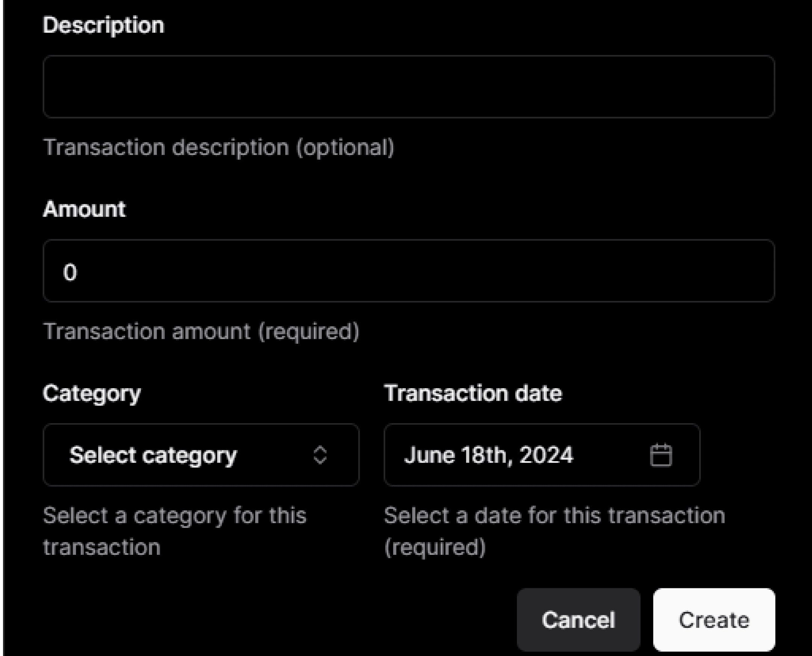Click 'Transaction amount (required)' helper text
Image resolution: width=812 pixels, height=656 pixels.
click(201, 331)
